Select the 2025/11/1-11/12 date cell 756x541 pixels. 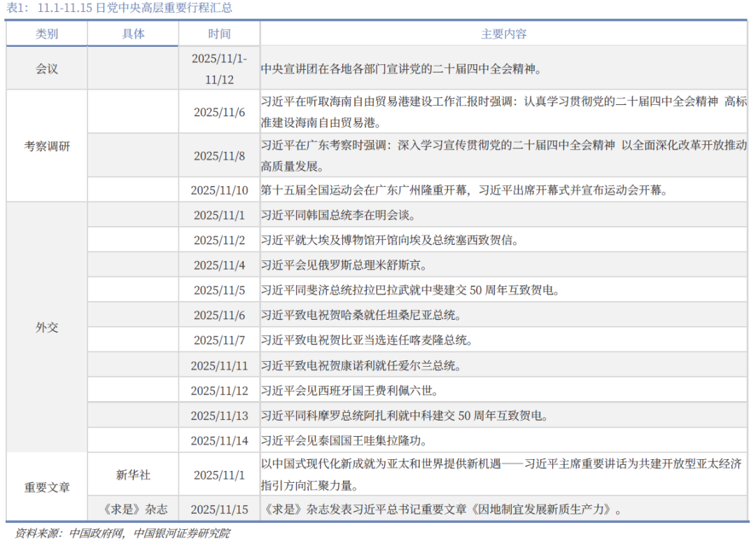[220, 67]
